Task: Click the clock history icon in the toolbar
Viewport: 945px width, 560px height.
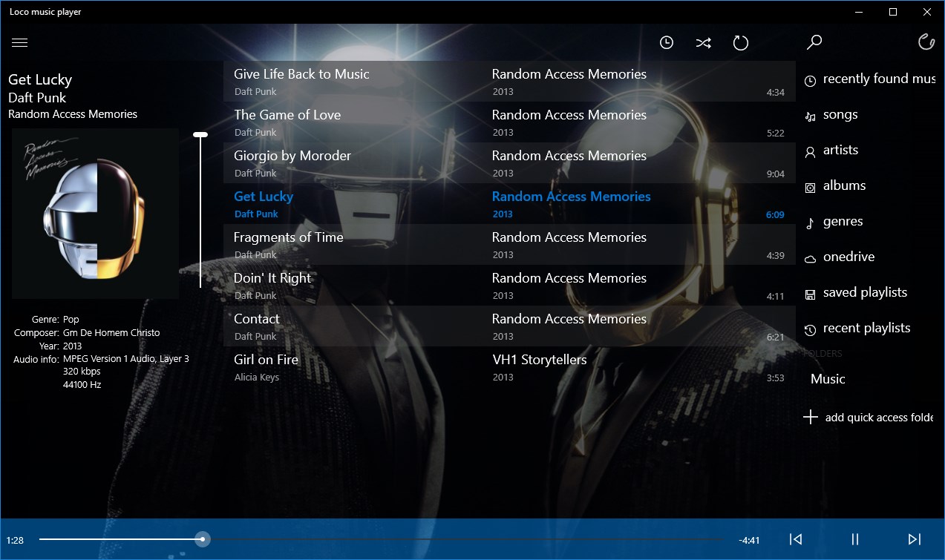Action: [x=667, y=43]
